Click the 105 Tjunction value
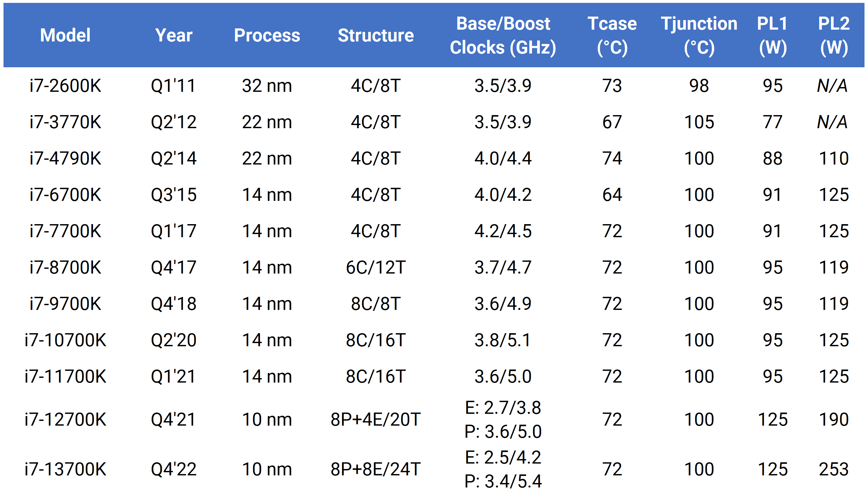 point(699,122)
